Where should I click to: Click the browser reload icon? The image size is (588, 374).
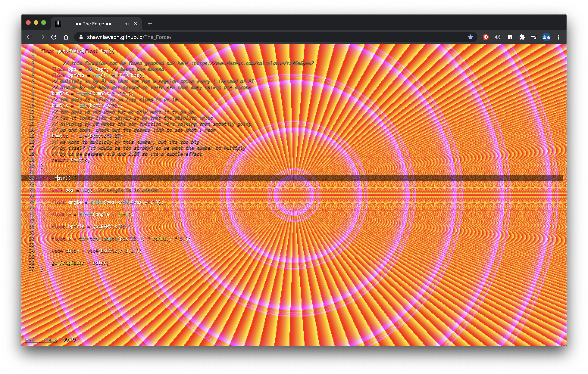click(x=54, y=37)
